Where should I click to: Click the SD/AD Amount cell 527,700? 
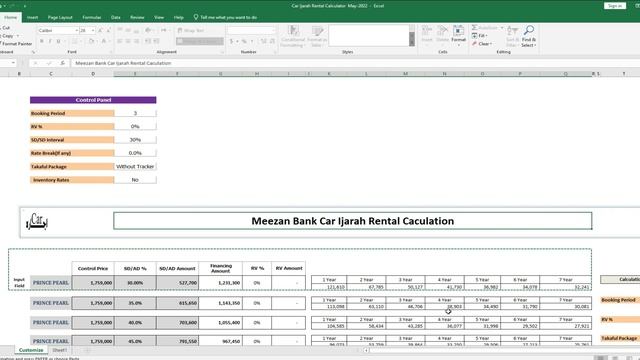click(177, 282)
